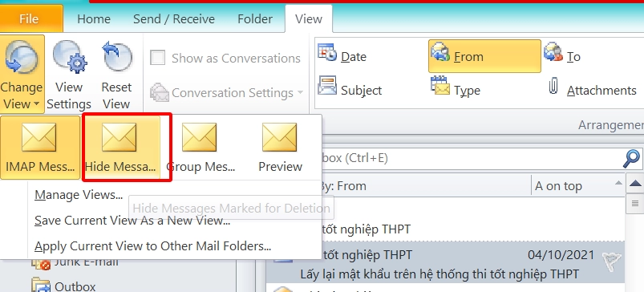Click the date 04/10/2021
644x292 pixels.
tap(561, 254)
